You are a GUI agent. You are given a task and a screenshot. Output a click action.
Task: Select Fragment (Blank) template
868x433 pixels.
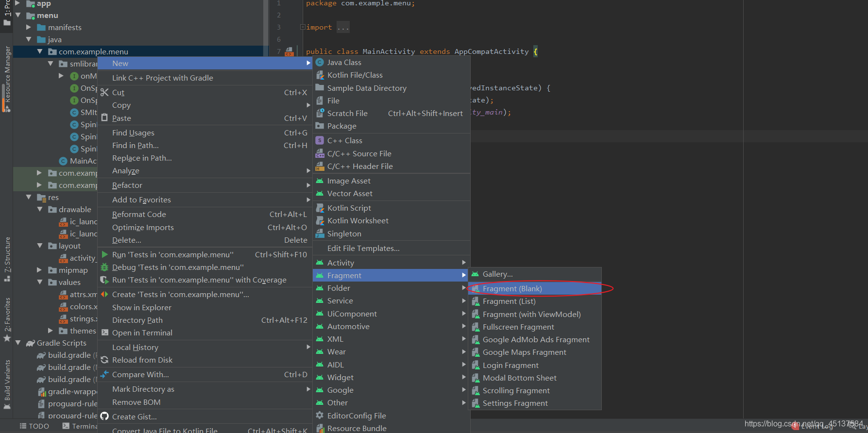[x=535, y=288]
